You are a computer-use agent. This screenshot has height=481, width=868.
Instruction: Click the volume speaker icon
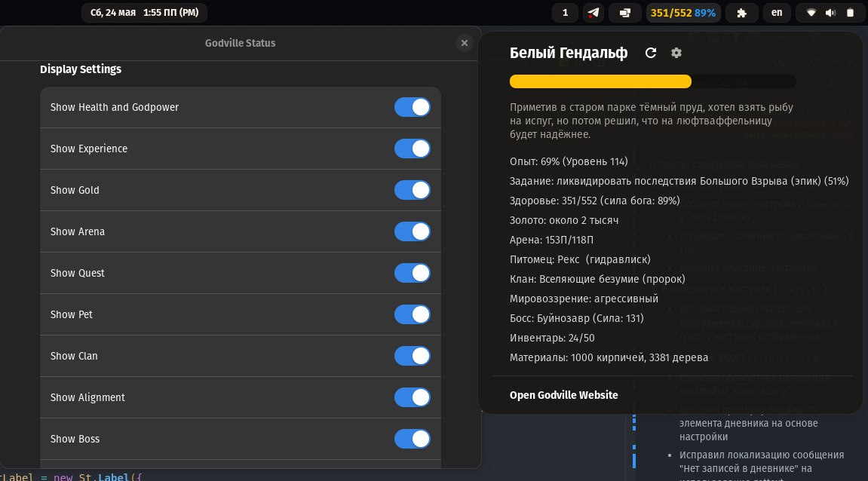[831, 13]
